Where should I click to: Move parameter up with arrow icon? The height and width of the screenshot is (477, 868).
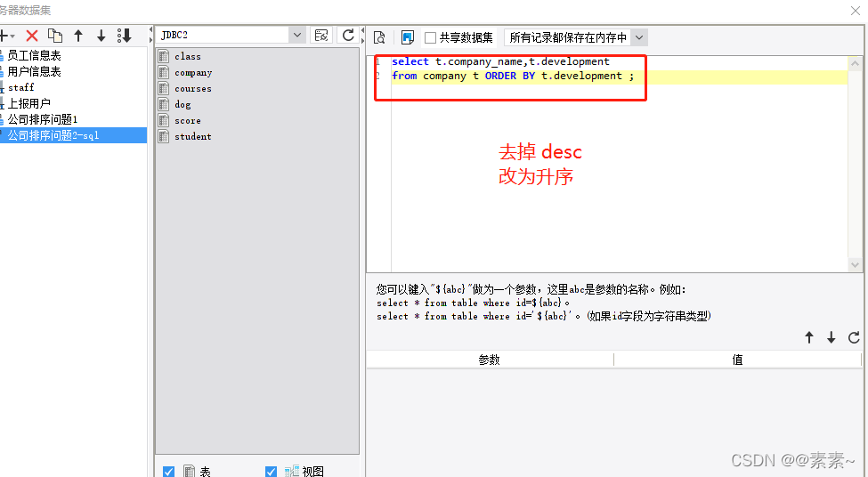pos(808,337)
